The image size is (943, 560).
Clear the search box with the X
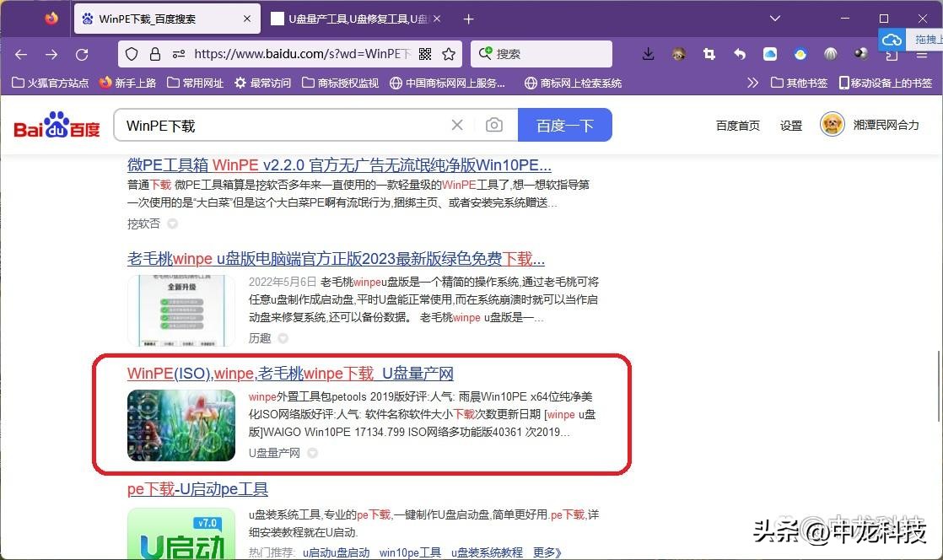[x=456, y=124]
